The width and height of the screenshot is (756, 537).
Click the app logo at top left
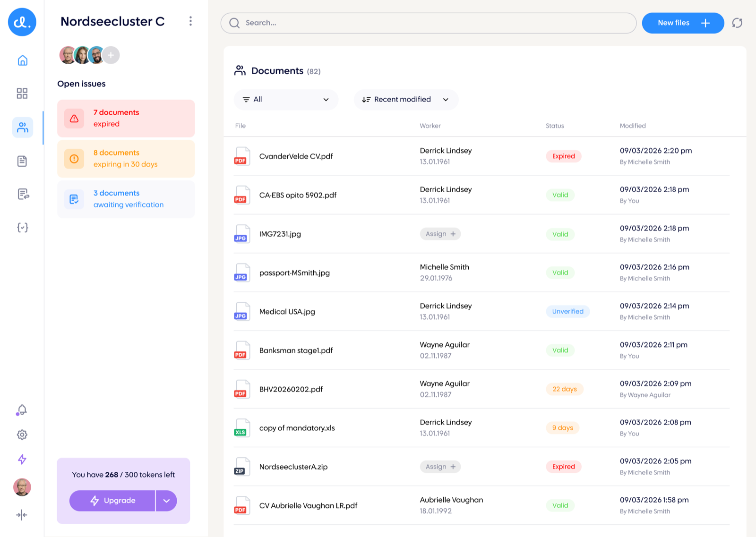pos(22,22)
